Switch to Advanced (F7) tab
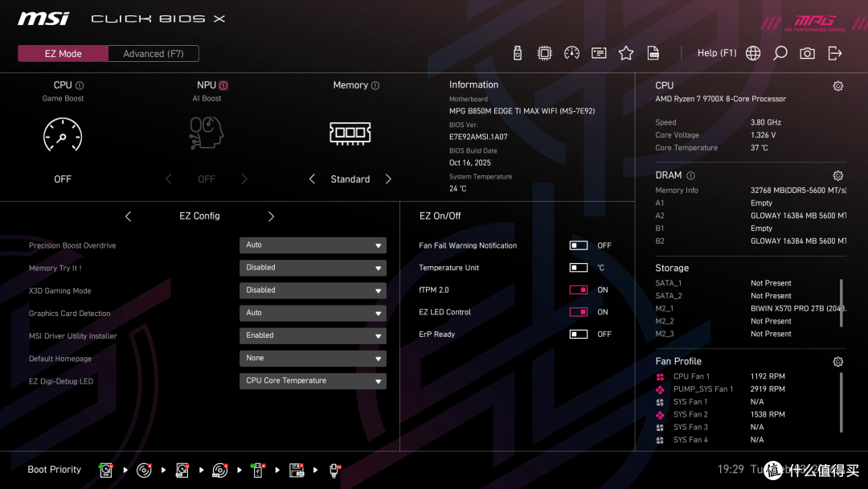 coord(154,54)
